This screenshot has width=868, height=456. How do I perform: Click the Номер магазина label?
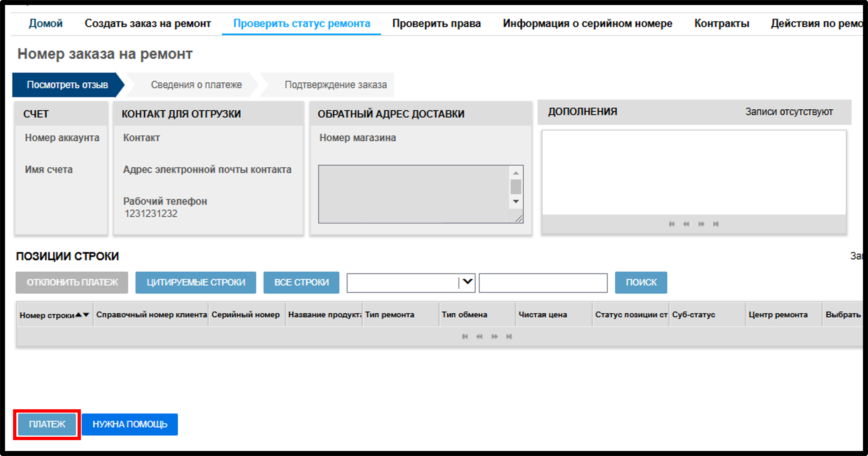pos(357,138)
